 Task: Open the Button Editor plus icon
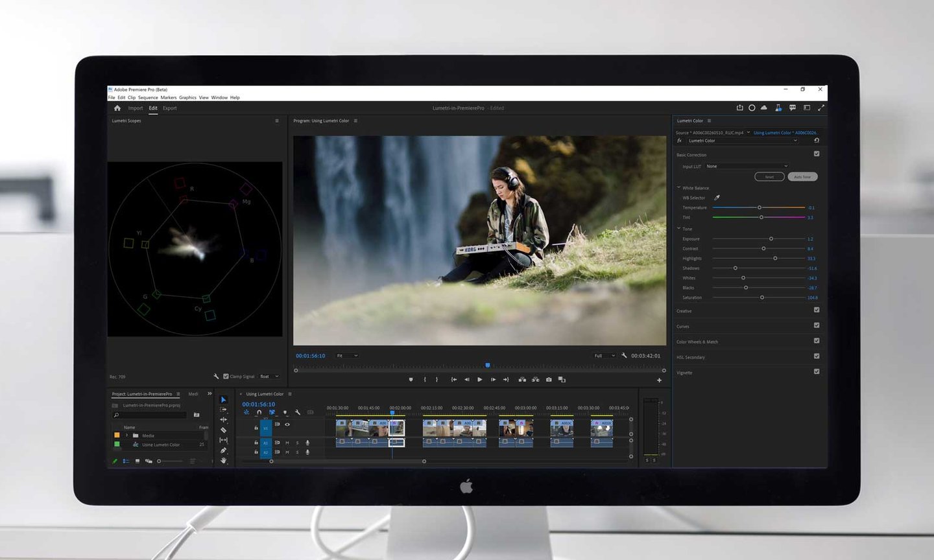(x=659, y=380)
